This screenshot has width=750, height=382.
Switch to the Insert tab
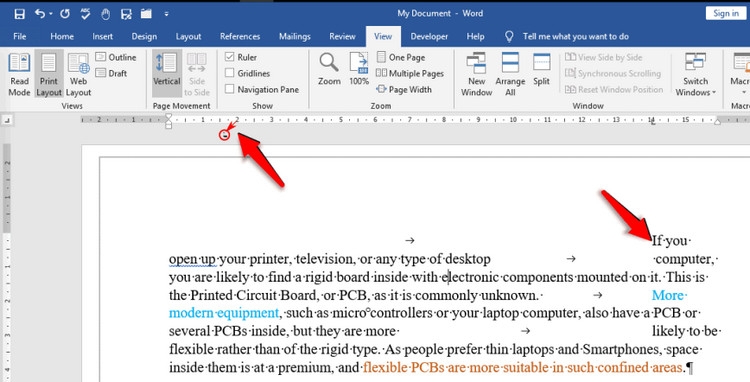click(x=103, y=36)
